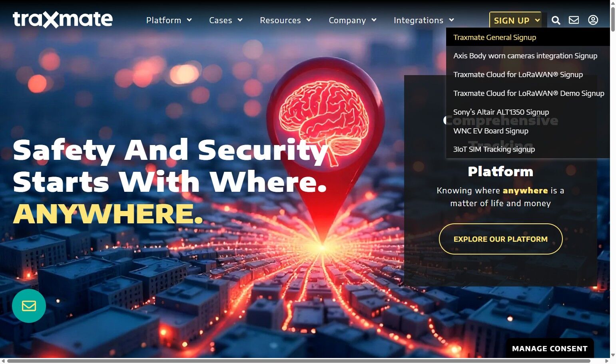
Task: Open the Resources menu
Action: (285, 20)
